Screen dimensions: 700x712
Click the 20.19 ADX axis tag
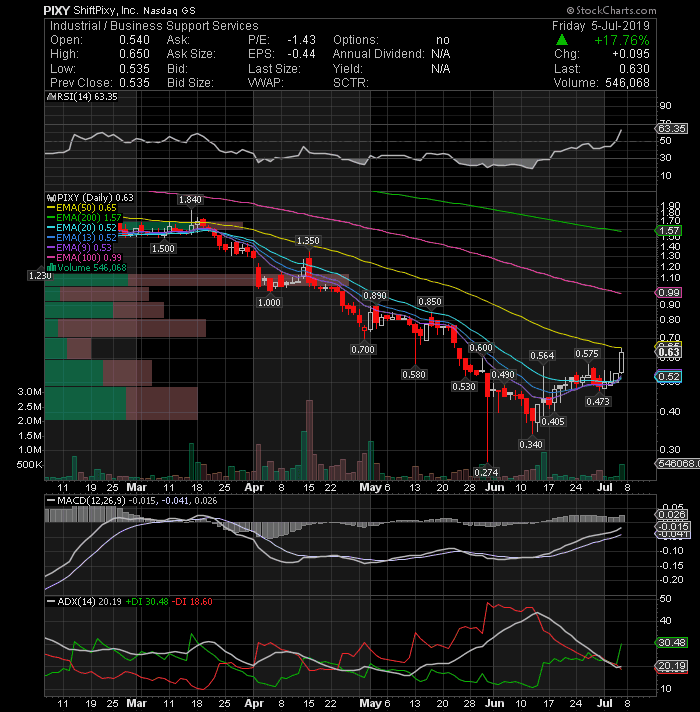point(672,666)
